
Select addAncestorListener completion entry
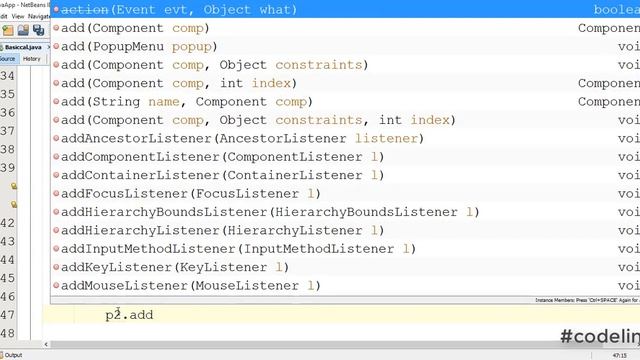[x=345, y=138]
